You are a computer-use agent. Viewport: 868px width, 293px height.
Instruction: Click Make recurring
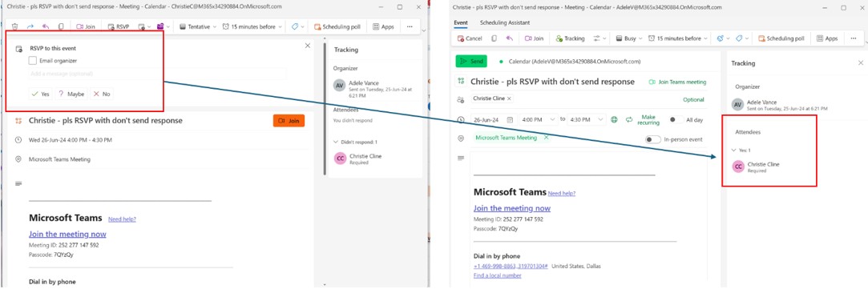tap(643, 119)
